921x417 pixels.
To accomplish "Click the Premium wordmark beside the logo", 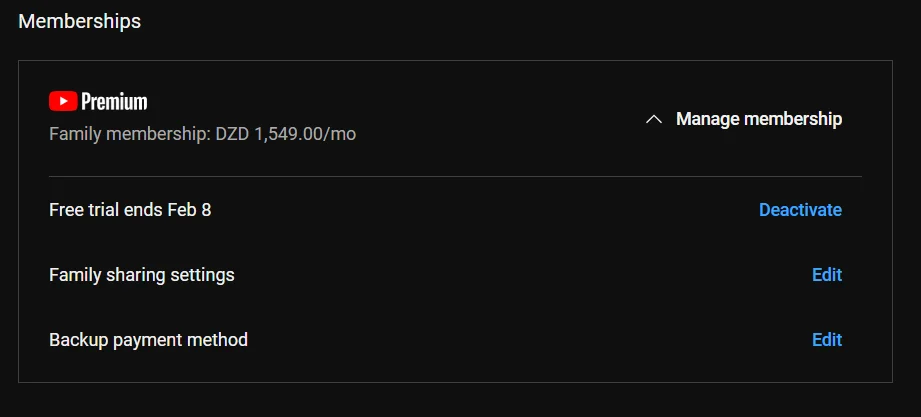I will (114, 102).
